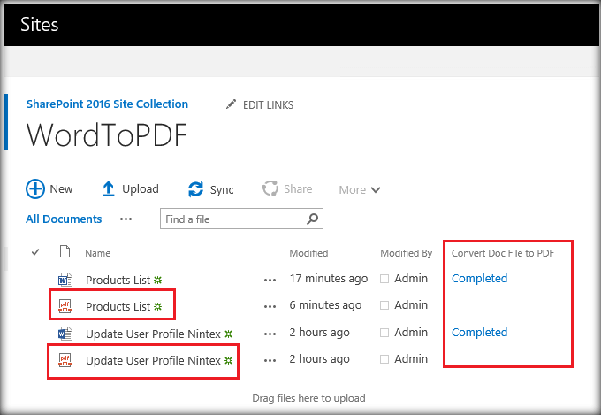This screenshot has height=416, width=602.
Task: Click the Sync arrows icon
Action: coord(195,189)
